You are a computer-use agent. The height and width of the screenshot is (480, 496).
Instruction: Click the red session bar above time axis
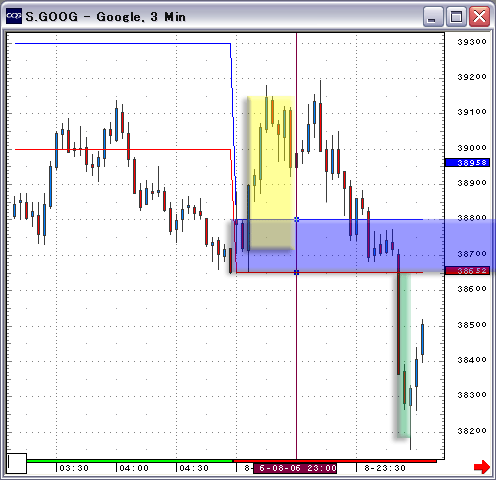pyautogui.click(x=335, y=461)
